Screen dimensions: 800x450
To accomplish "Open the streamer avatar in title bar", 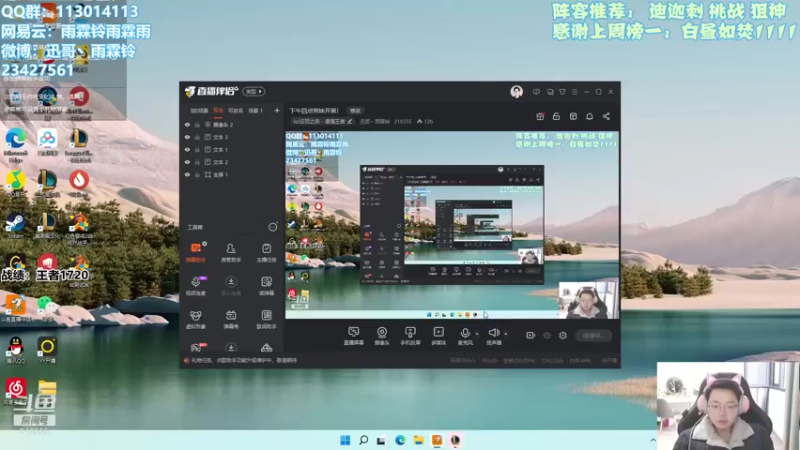I will tap(516, 92).
